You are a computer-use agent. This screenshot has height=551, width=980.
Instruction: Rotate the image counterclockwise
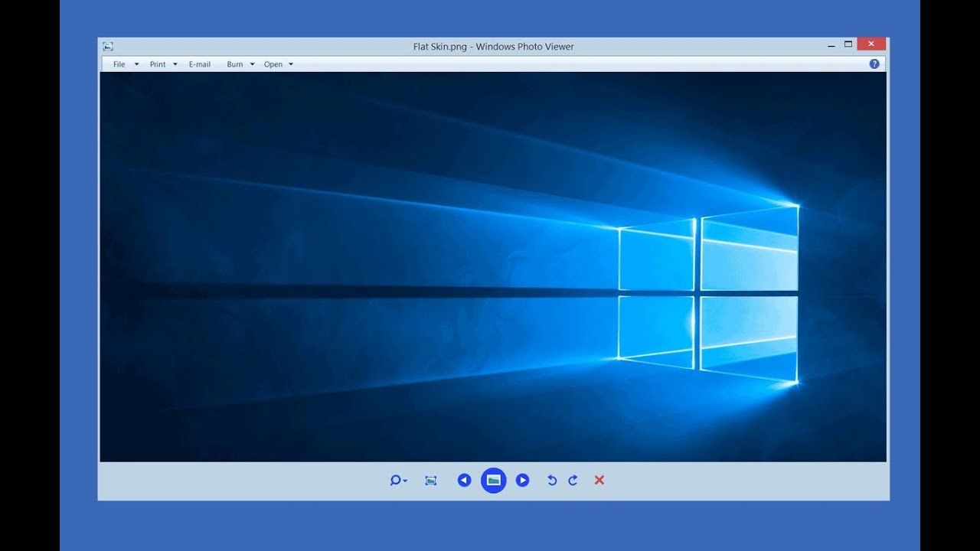click(x=551, y=480)
